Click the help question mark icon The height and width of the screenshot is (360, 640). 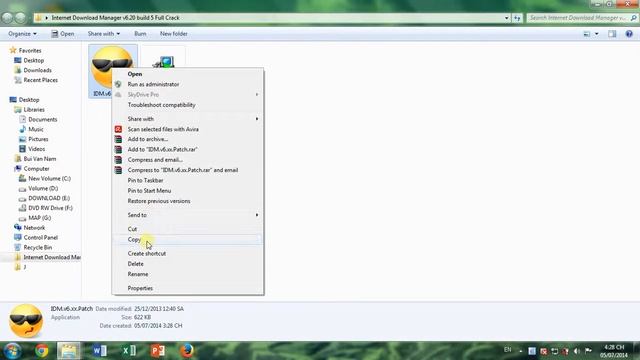pyautogui.click(x=629, y=34)
